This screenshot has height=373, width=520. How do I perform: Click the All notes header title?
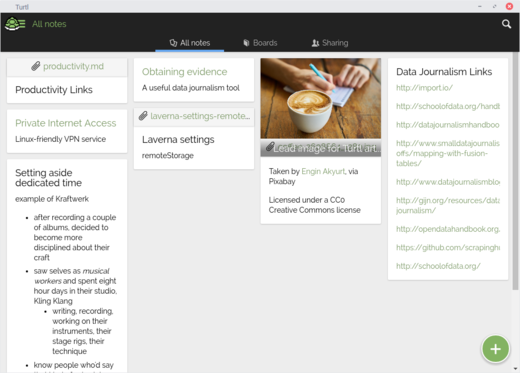coord(49,24)
